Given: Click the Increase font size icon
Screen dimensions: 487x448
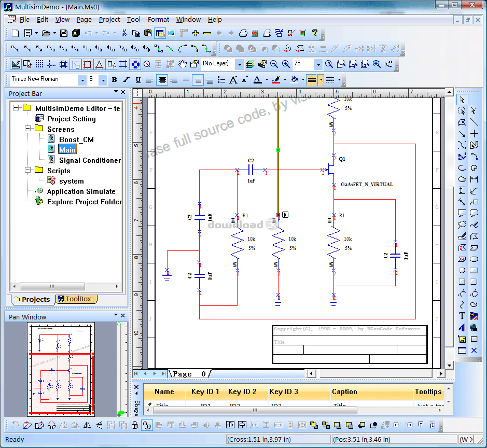Looking at the screenshot, I should point(233,80).
